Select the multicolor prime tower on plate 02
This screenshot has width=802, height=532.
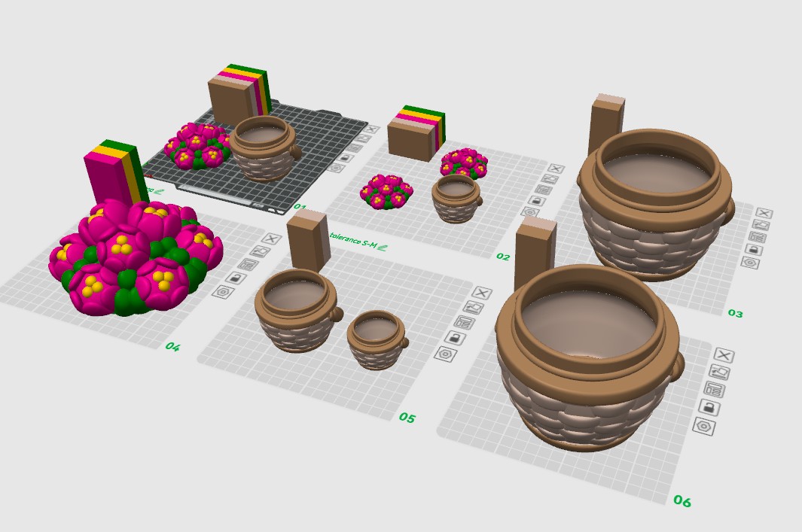pyautogui.click(x=416, y=133)
